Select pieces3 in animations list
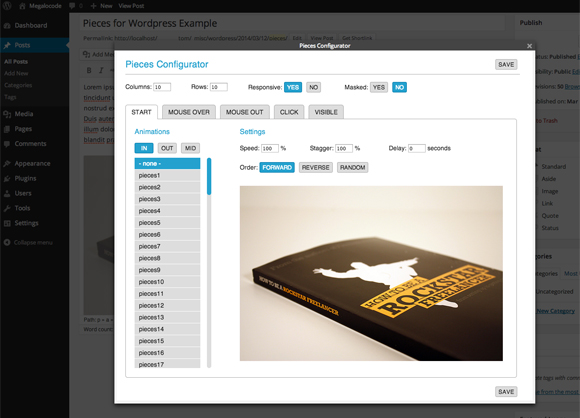Viewport: 580px width, 418px height. (x=167, y=199)
